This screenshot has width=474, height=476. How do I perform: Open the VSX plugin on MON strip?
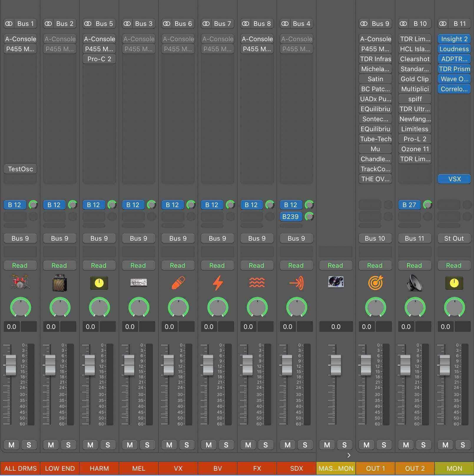click(x=454, y=179)
